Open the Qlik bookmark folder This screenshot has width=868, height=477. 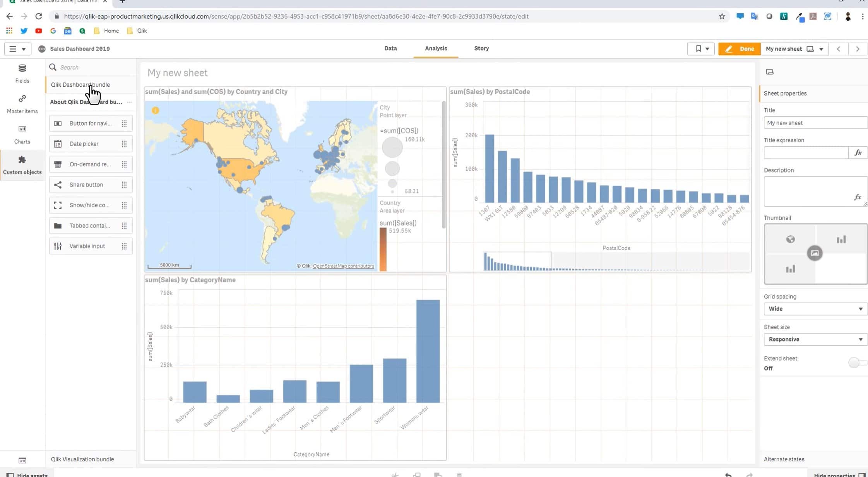[x=137, y=31]
